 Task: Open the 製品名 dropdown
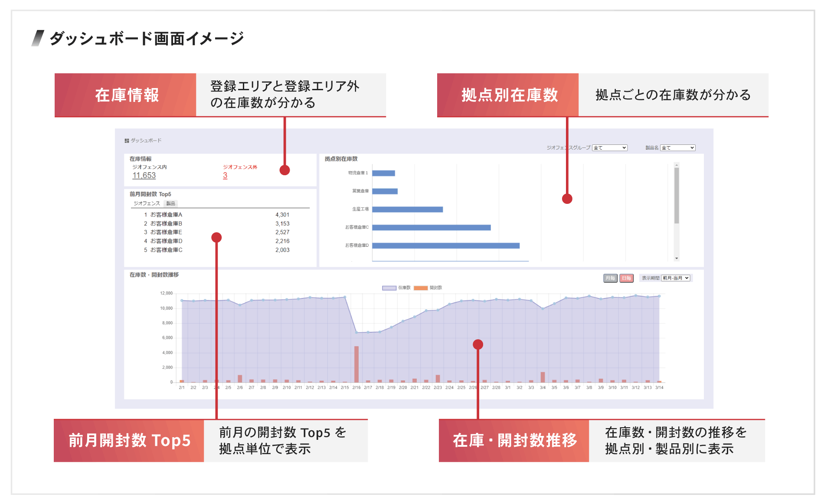point(677,148)
